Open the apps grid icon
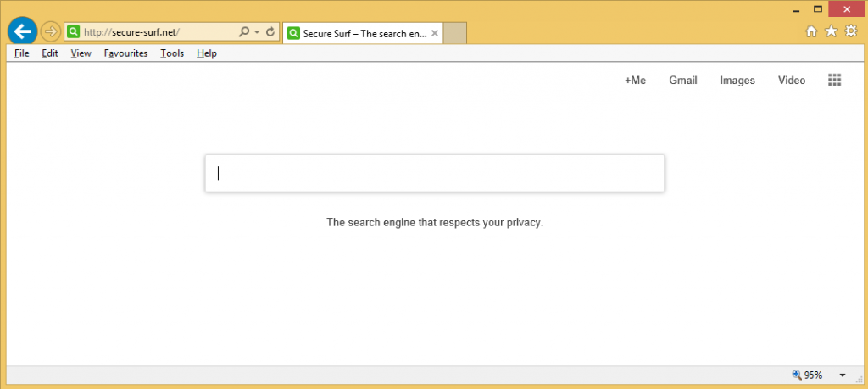 pos(834,80)
